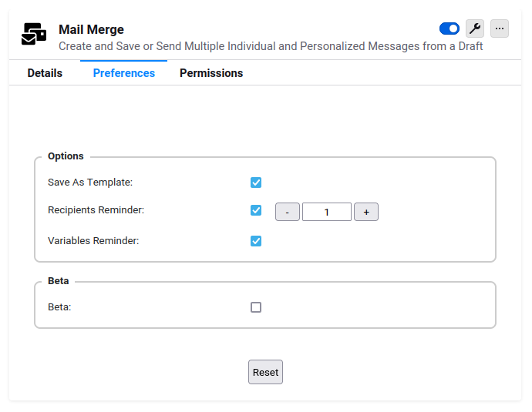532x412 pixels.
Task: Click the Mail Merge title text
Action: click(x=91, y=29)
